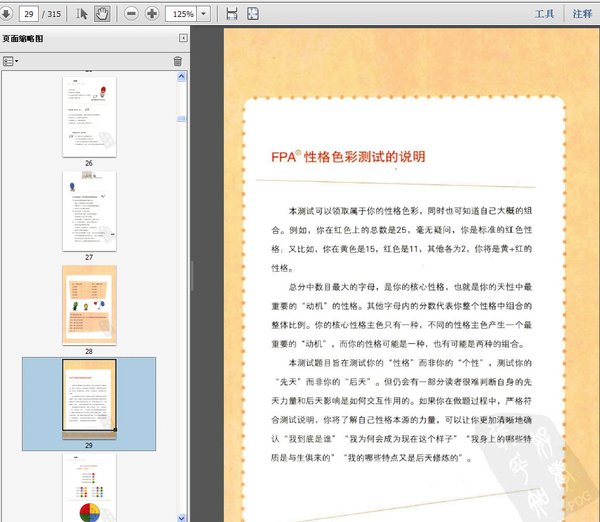
Task: Click the 125% zoom level field
Action: pos(182,14)
